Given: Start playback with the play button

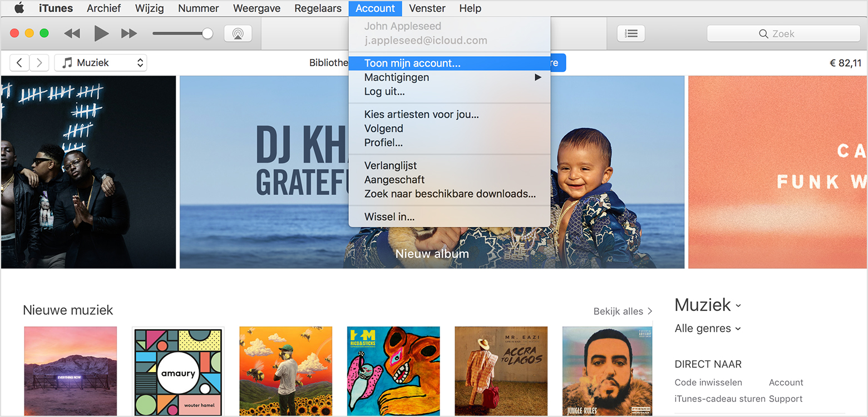Looking at the screenshot, I should [x=101, y=34].
